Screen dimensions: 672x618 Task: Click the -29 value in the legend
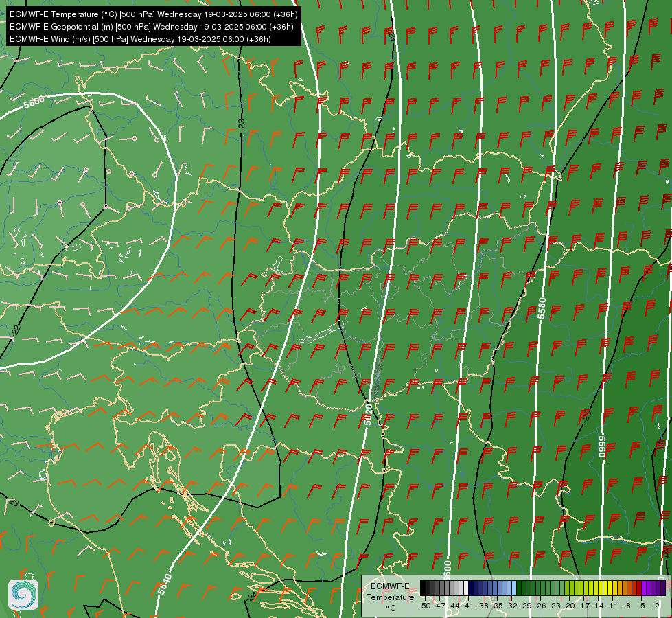pyautogui.click(x=525, y=606)
